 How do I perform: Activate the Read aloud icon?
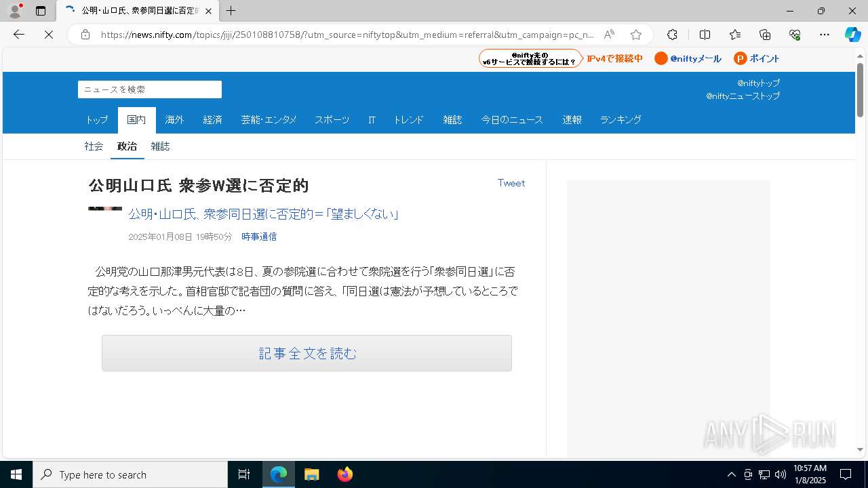pyautogui.click(x=609, y=35)
